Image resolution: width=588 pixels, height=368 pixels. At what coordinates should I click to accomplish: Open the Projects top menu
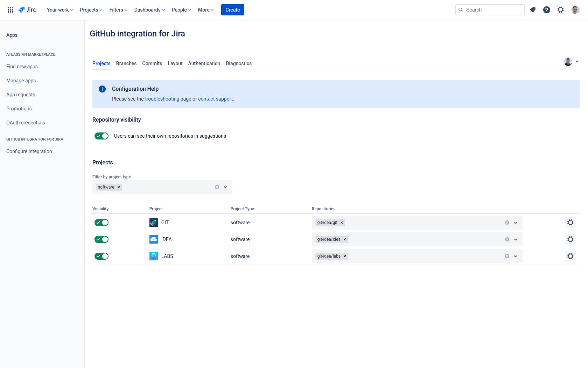click(x=91, y=10)
